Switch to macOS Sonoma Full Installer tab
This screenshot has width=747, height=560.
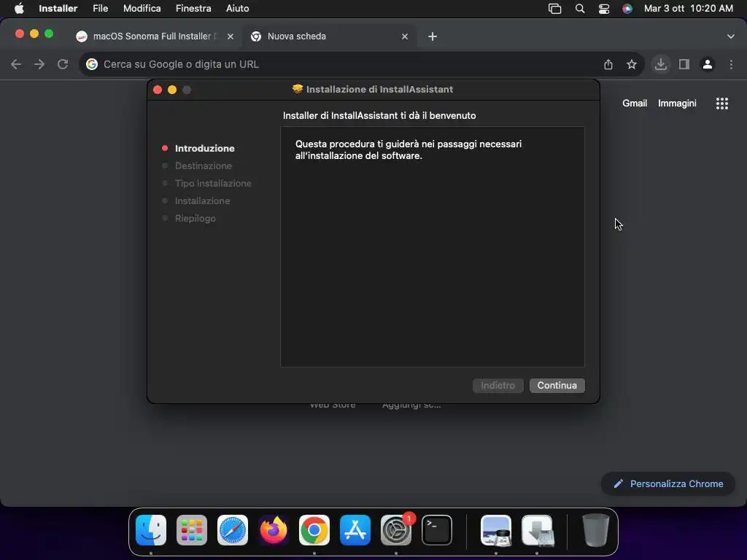pos(154,36)
